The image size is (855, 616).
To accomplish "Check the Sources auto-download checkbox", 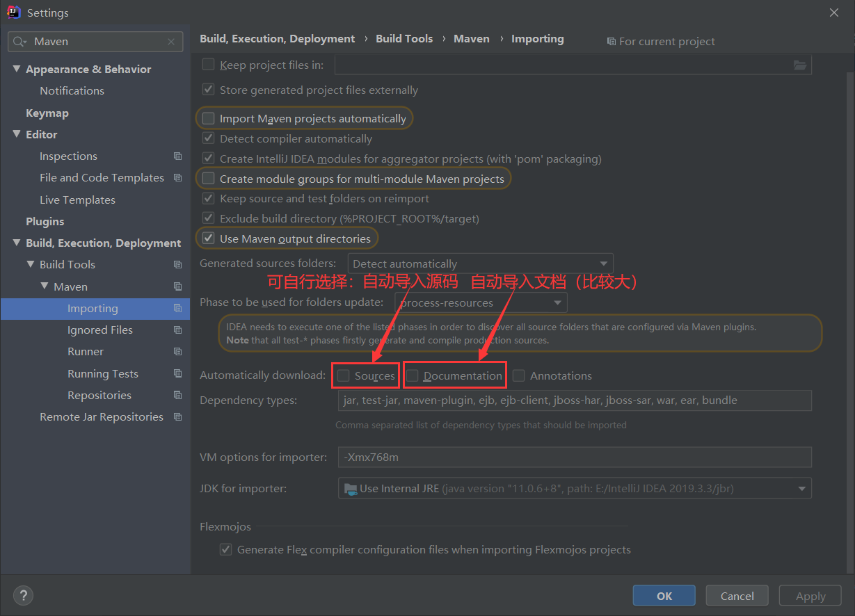I will pos(344,376).
